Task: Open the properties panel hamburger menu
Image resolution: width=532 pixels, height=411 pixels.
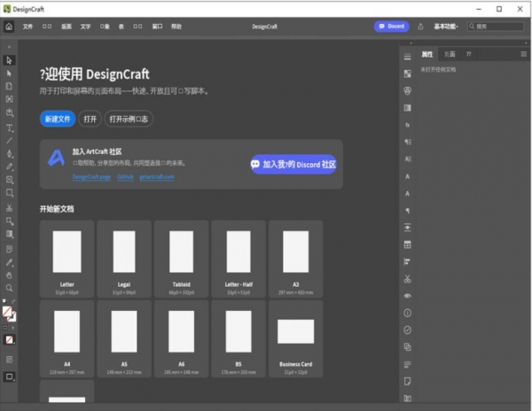Action: [523, 54]
